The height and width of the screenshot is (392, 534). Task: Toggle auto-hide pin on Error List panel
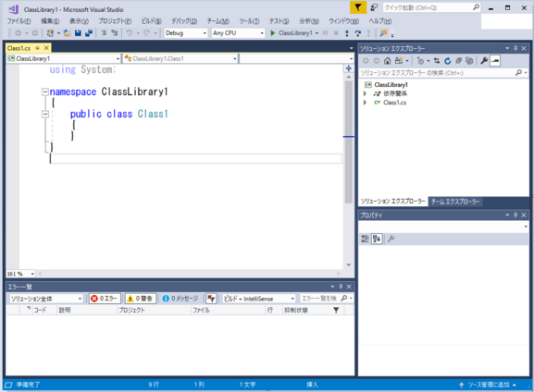click(x=341, y=287)
